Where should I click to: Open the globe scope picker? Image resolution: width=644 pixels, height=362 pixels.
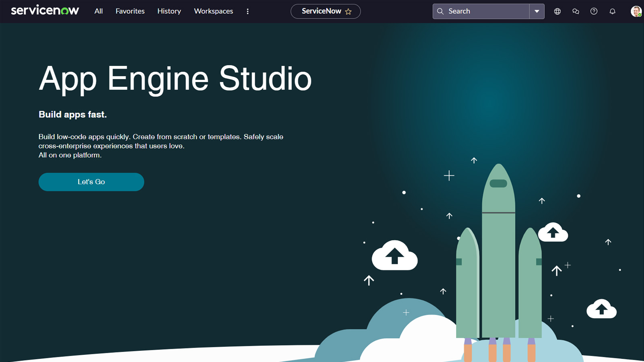(x=557, y=11)
